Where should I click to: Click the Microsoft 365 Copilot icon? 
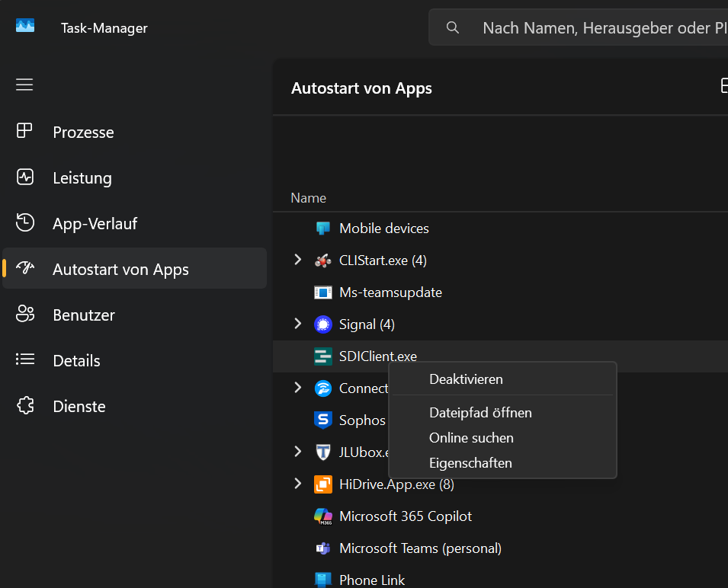coord(323,516)
